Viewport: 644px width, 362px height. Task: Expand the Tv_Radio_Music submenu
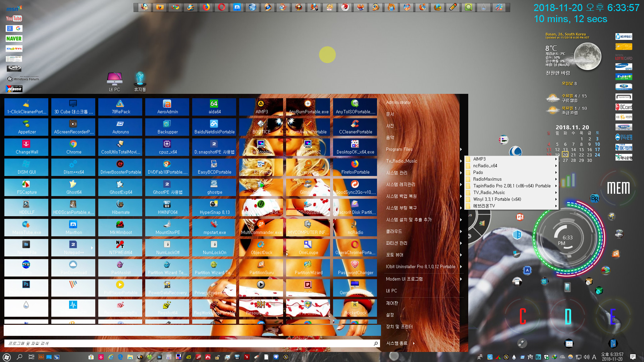point(424,161)
